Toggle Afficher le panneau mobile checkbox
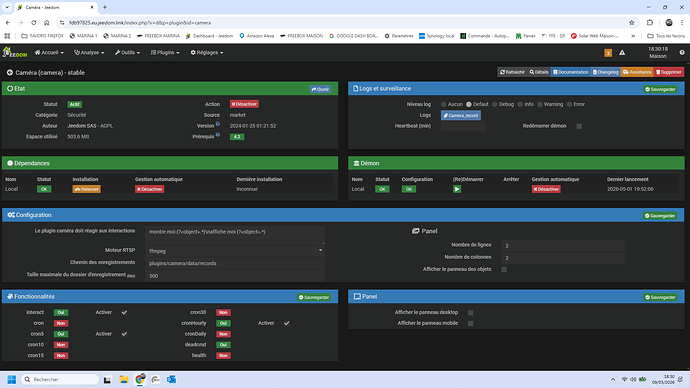The width and height of the screenshot is (690, 388). click(470, 323)
